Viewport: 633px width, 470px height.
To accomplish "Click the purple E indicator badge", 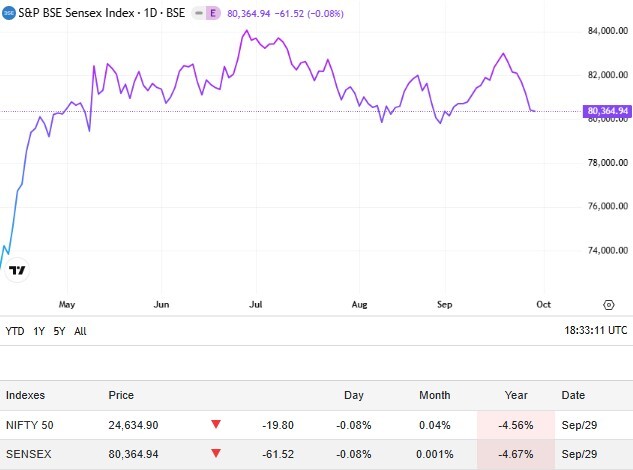I will (213, 10).
